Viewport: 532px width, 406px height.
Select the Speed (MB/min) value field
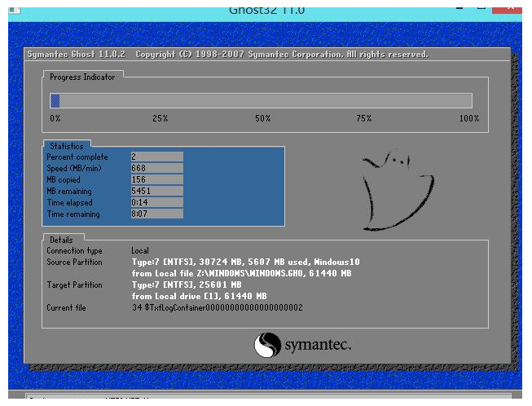156,168
